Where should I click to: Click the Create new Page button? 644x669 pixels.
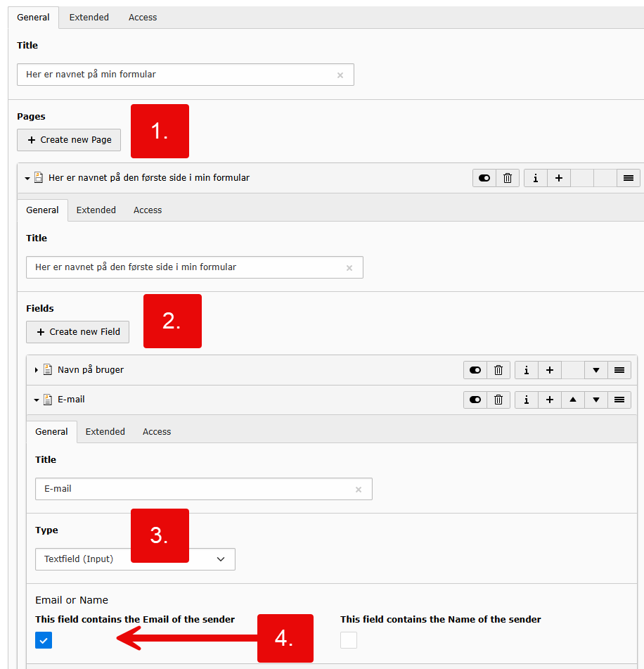tap(69, 140)
